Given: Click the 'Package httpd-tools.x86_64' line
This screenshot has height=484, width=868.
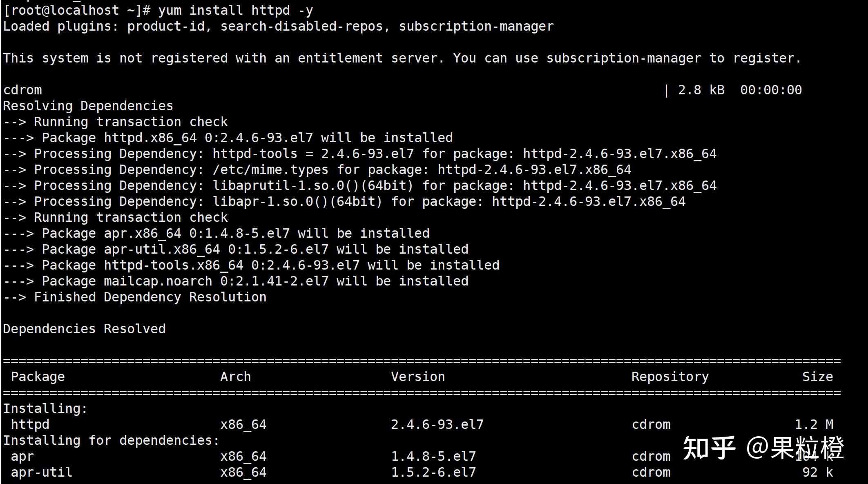Looking at the screenshot, I should pos(252,265).
